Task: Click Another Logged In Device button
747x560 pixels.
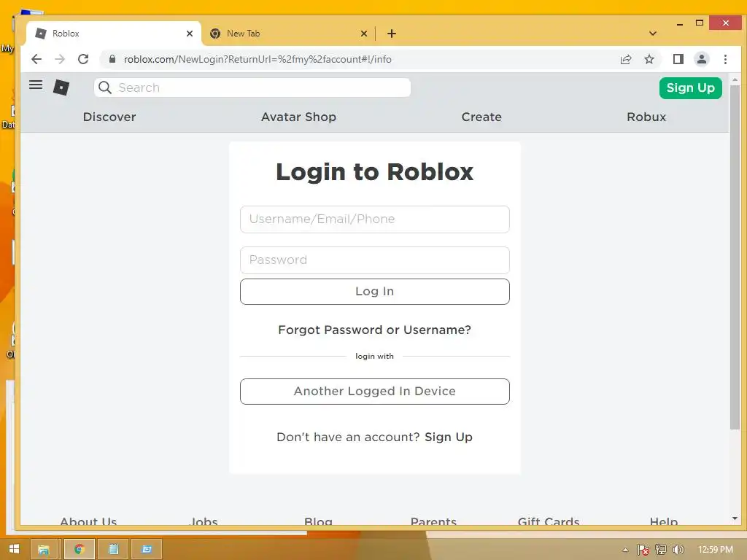Action: (x=374, y=392)
